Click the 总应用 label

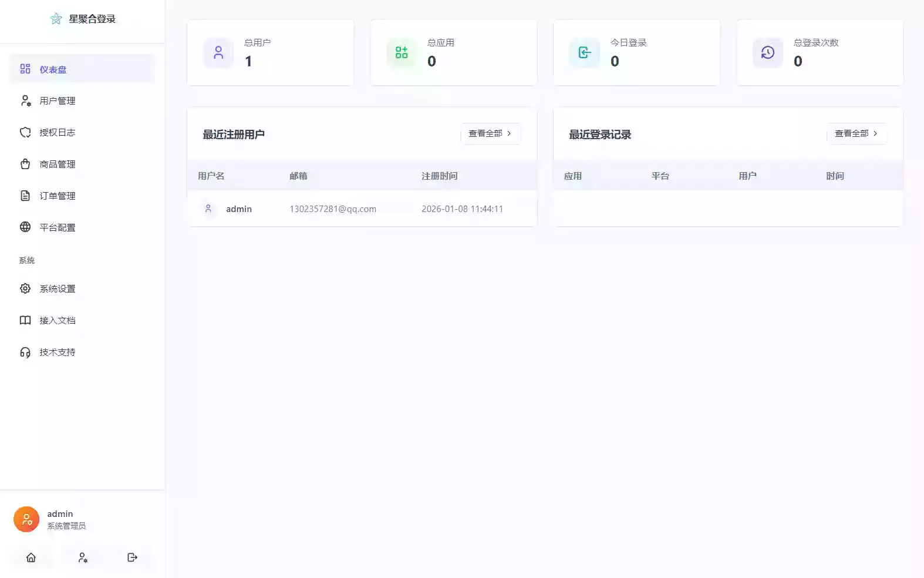click(441, 42)
